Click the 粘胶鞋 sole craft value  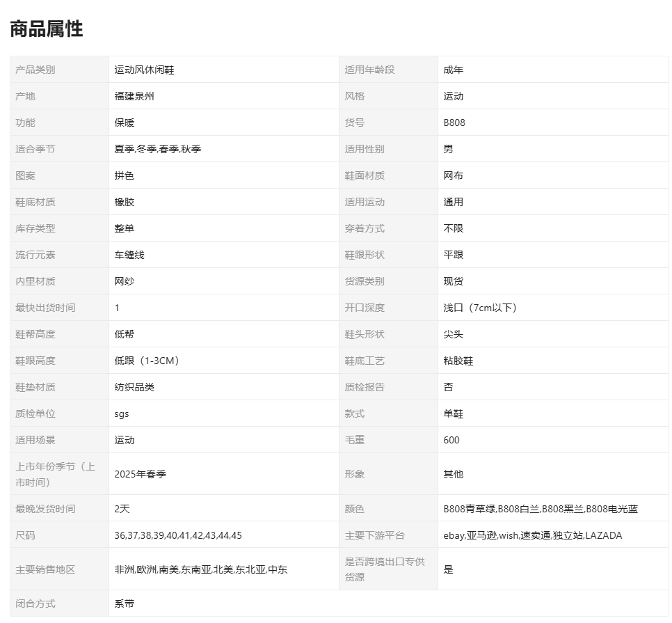click(x=458, y=361)
